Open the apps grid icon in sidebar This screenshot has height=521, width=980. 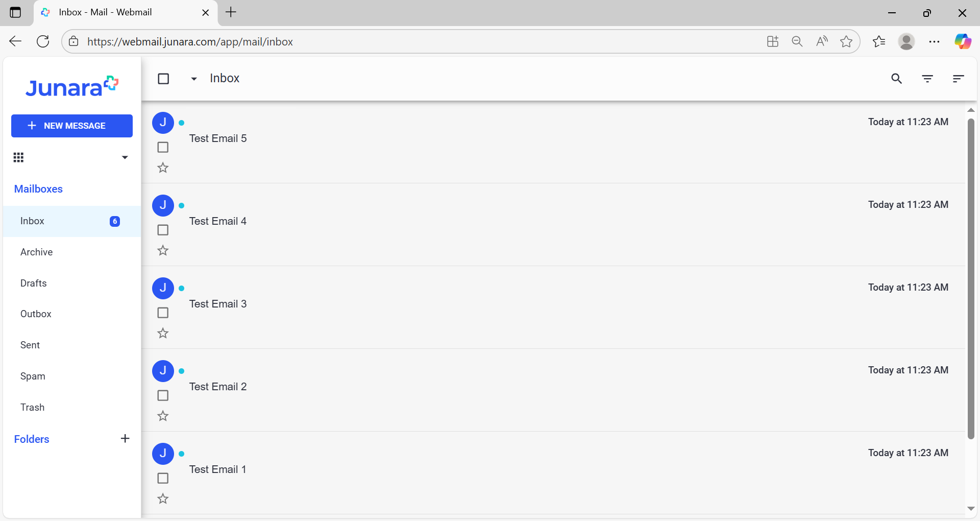point(18,157)
